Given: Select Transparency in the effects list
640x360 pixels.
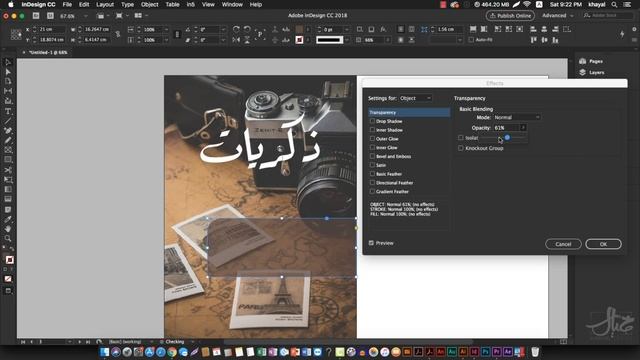Looking at the screenshot, I should (x=409, y=112).
